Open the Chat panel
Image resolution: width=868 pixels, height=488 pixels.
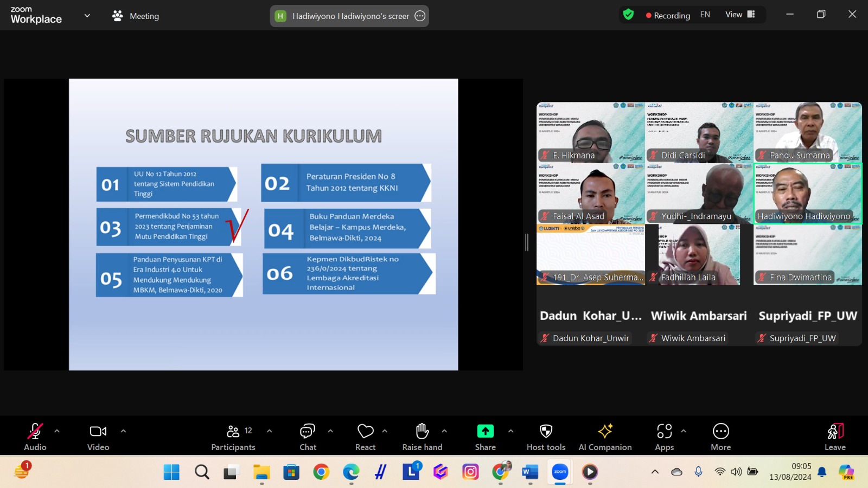(308, 436)
